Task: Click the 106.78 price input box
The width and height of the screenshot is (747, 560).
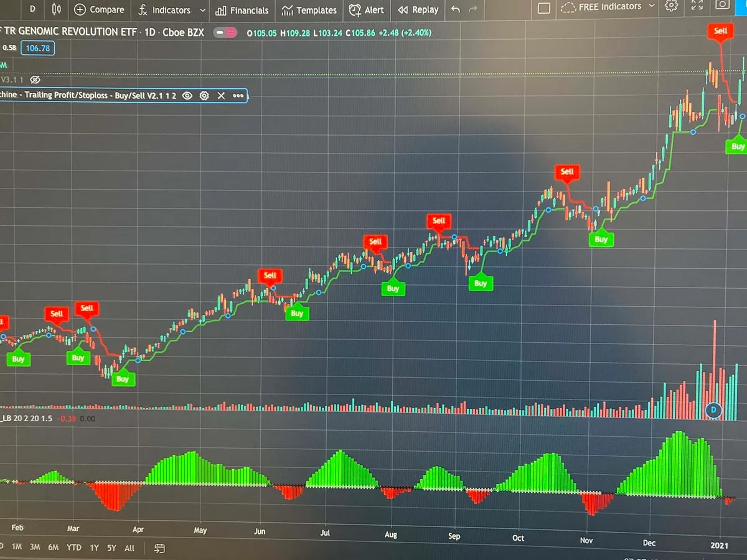Action: [x=37, y=48]
